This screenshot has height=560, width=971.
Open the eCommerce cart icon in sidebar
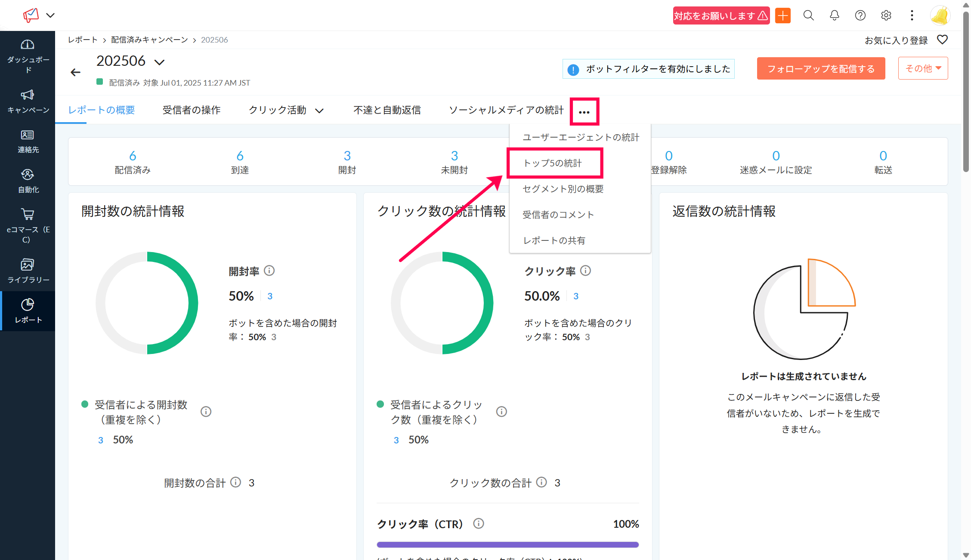pos(28,214)
